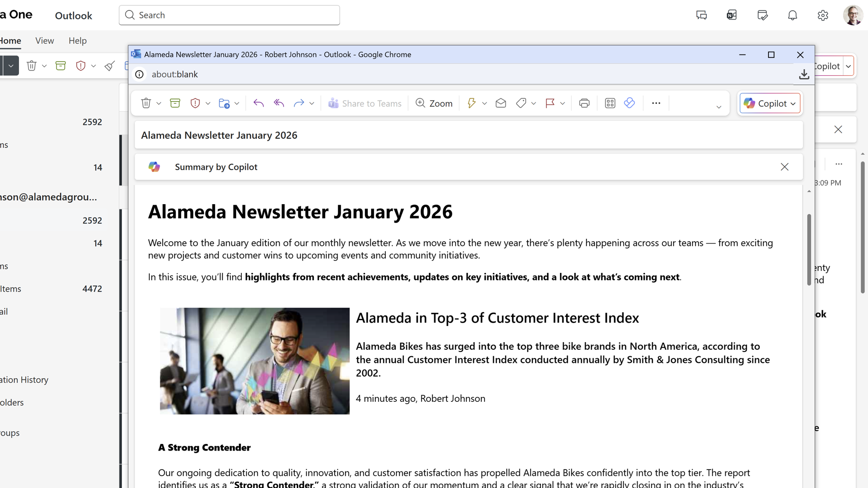The width and height of the screenshot is (868, 488).
Task: Click archive icon in background Outlook ribbon
Action: click(61, 65)
